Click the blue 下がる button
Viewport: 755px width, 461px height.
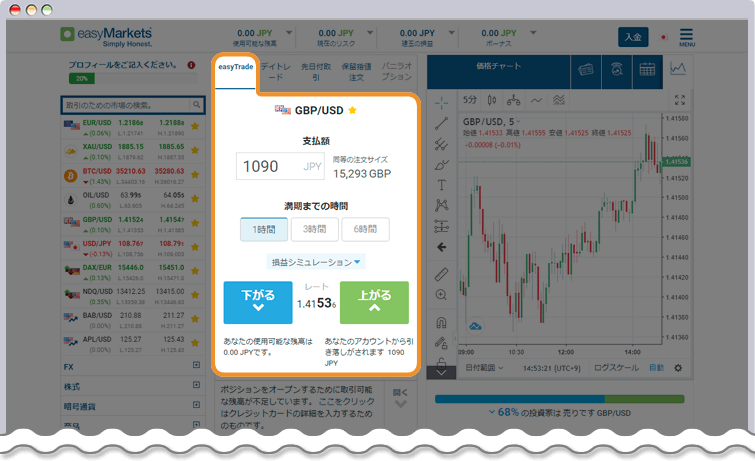[258, 303]
